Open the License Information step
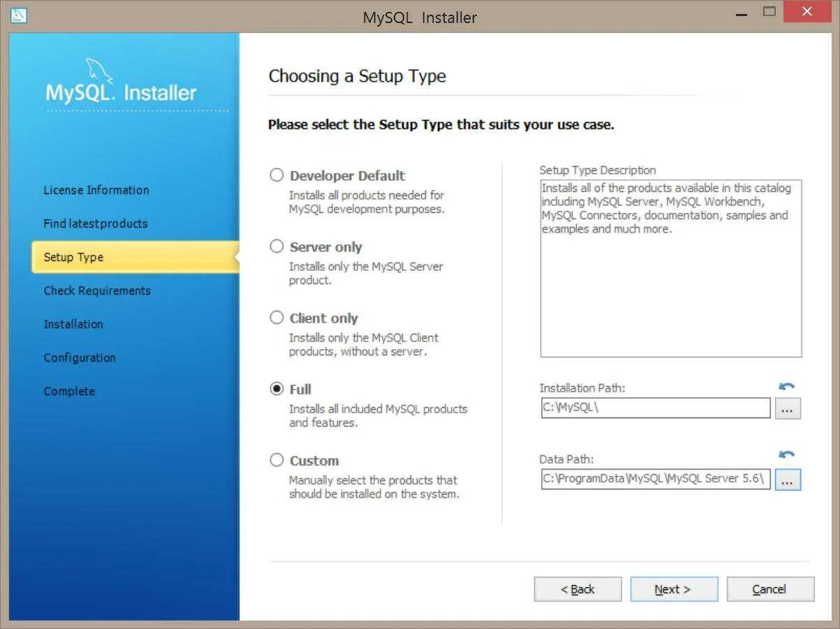Image resolution: width=840 pixels, height=629 pixels. tap(96, 190)
